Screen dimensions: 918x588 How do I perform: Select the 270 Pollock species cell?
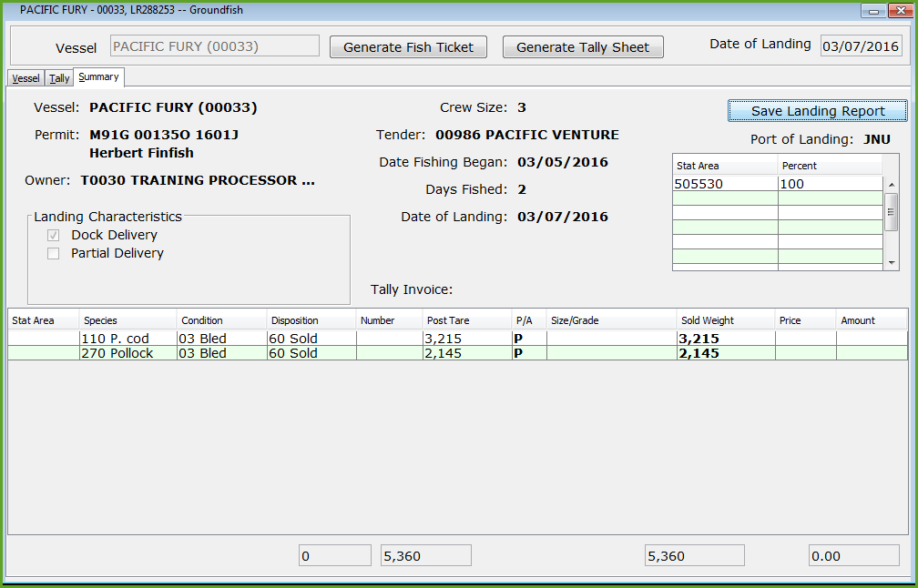click(127, 353)
